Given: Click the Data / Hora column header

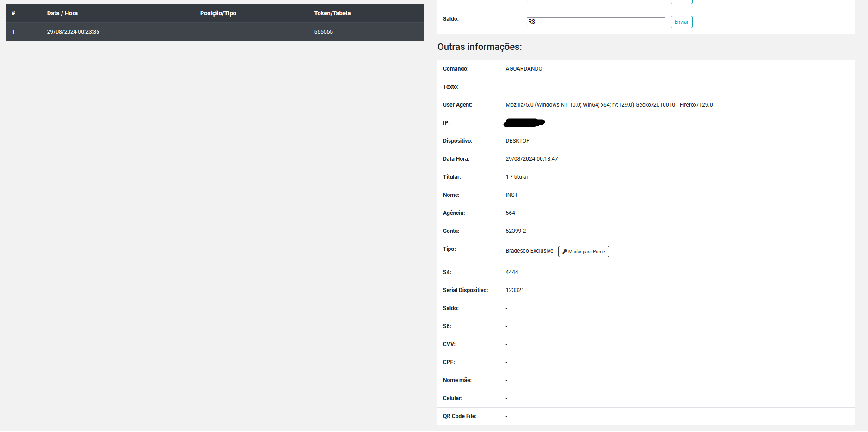Looking at the screenshot, I should point(62,13).
